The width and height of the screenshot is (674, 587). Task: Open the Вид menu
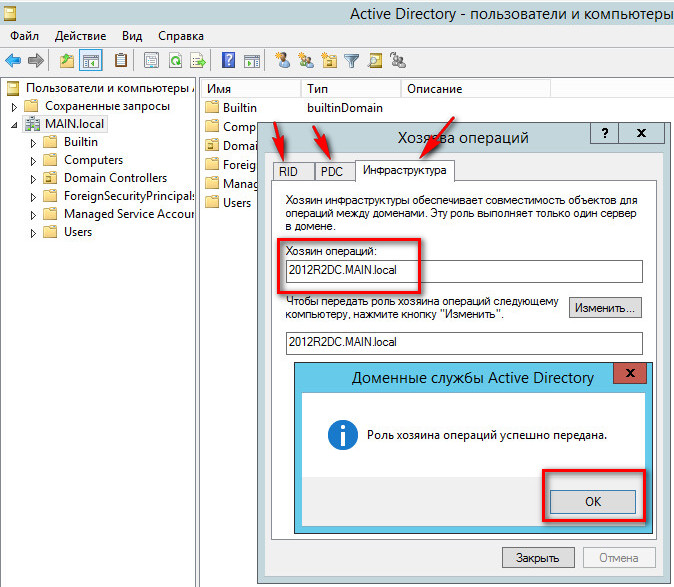[x=132, y=36]
